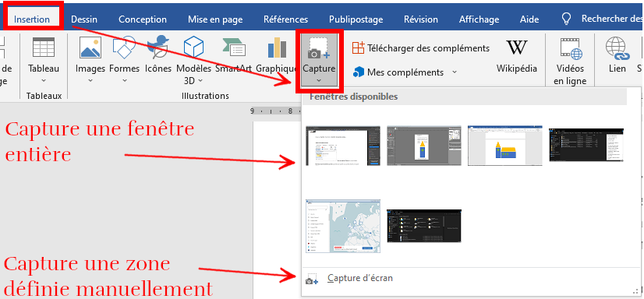The width and height of the screenshot is (644, 299).
Task: Click the Illustrations group label
Action: click(x=205, y=96)
